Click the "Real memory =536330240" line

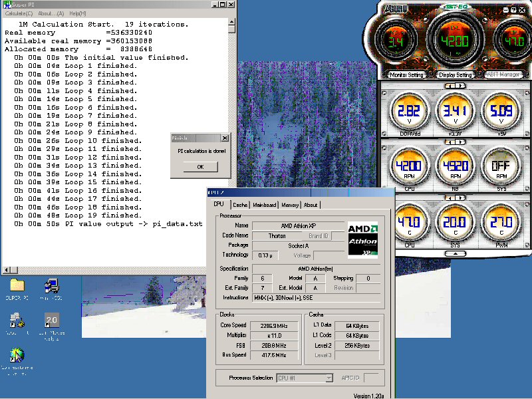pyautogui.click(x=78, y=33)
